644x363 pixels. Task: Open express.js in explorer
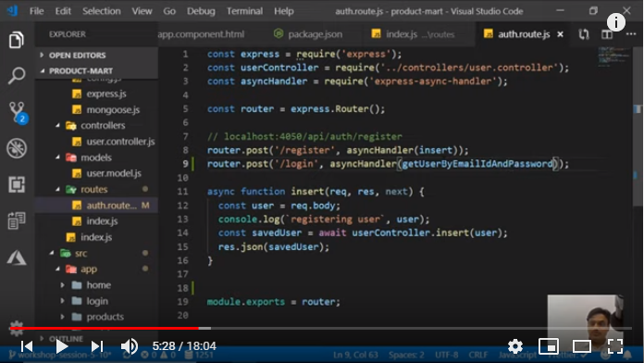106,94
